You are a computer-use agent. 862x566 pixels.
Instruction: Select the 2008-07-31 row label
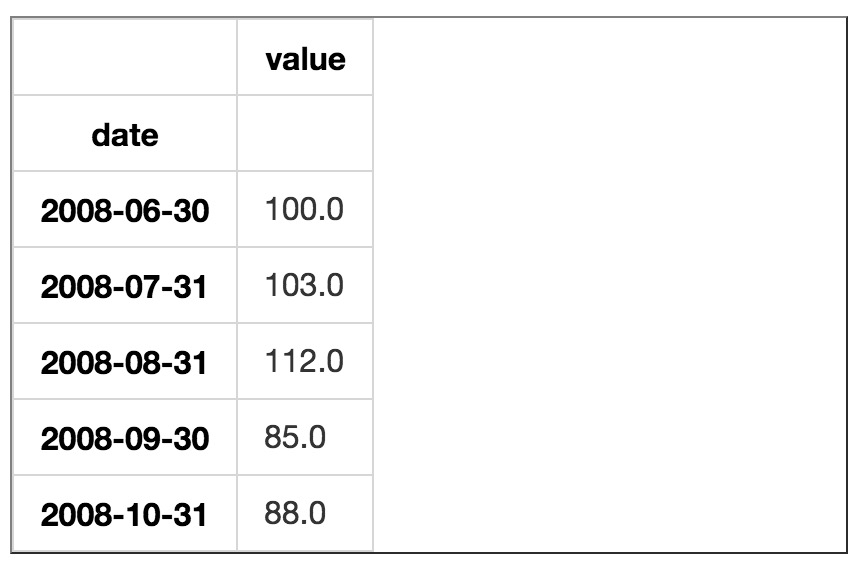(x=125, y=287)
